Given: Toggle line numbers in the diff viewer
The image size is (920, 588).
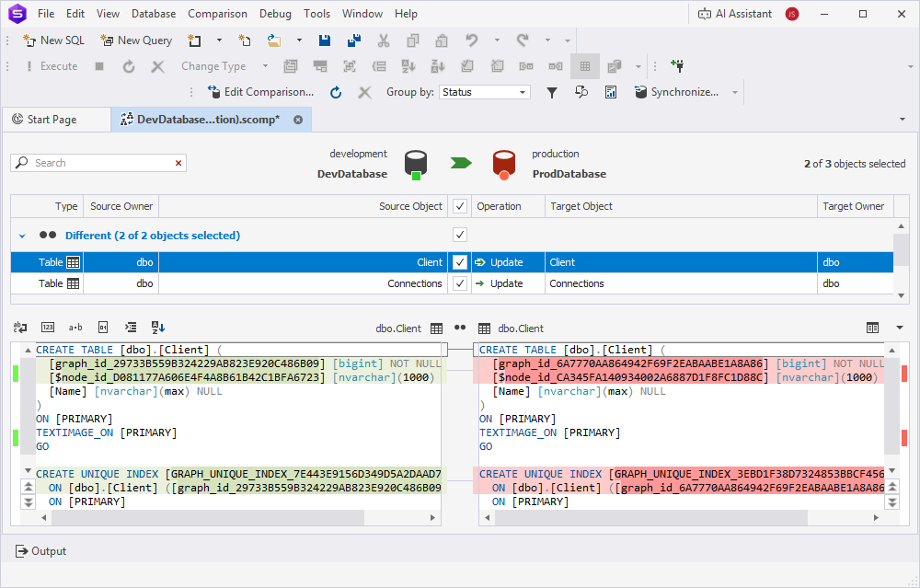Looking at the screenshot, I should [x=48, y=327].
